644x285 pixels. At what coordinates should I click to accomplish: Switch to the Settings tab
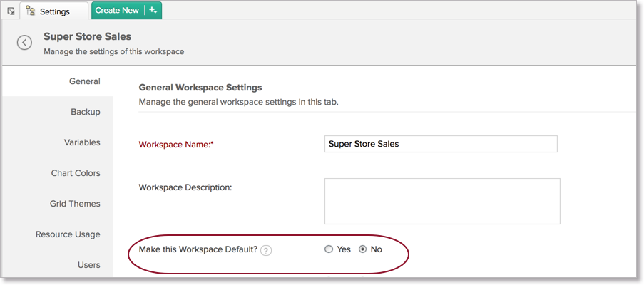tap(54, 11)
